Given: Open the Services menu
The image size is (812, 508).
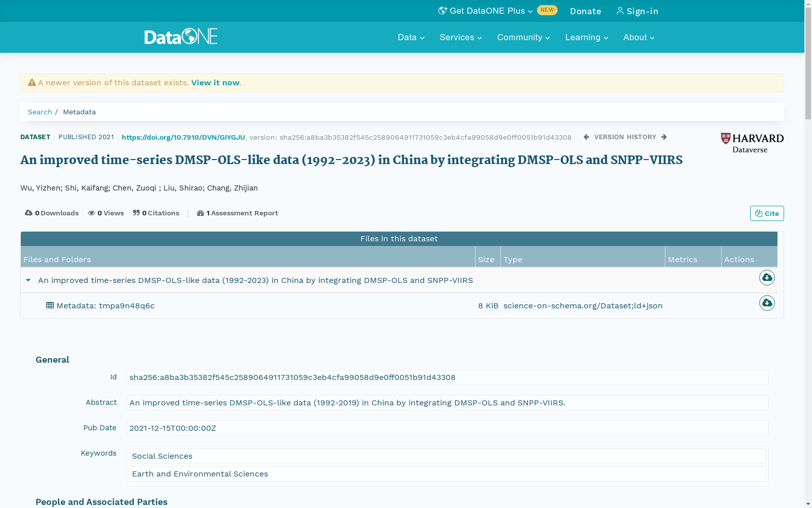Looking at the screenshot, I should (x=461, y=37).
